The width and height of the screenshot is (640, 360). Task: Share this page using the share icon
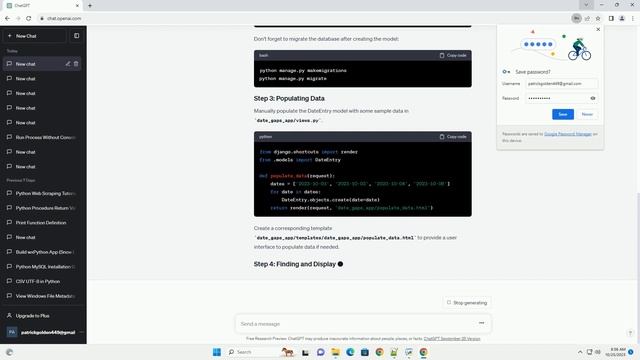click(587, 18)
